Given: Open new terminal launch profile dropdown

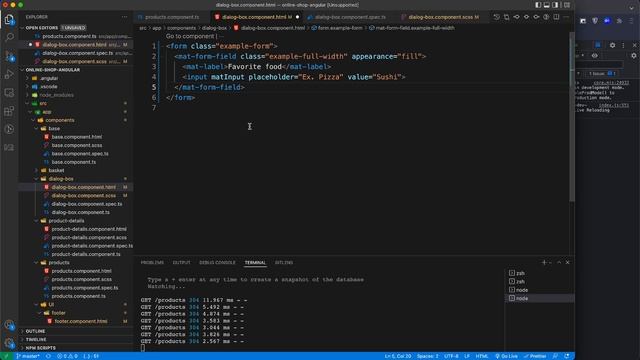Looking at the screenshot, I should point(550,262).
